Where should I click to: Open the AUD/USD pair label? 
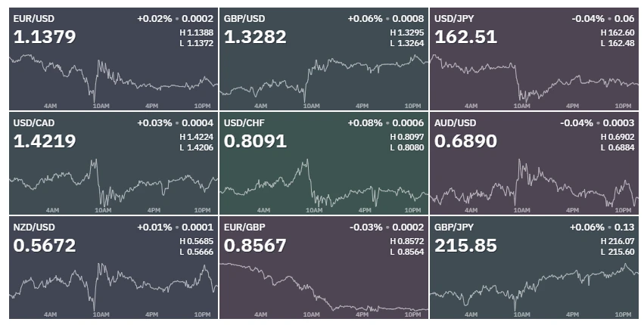(x=455, y=122)
